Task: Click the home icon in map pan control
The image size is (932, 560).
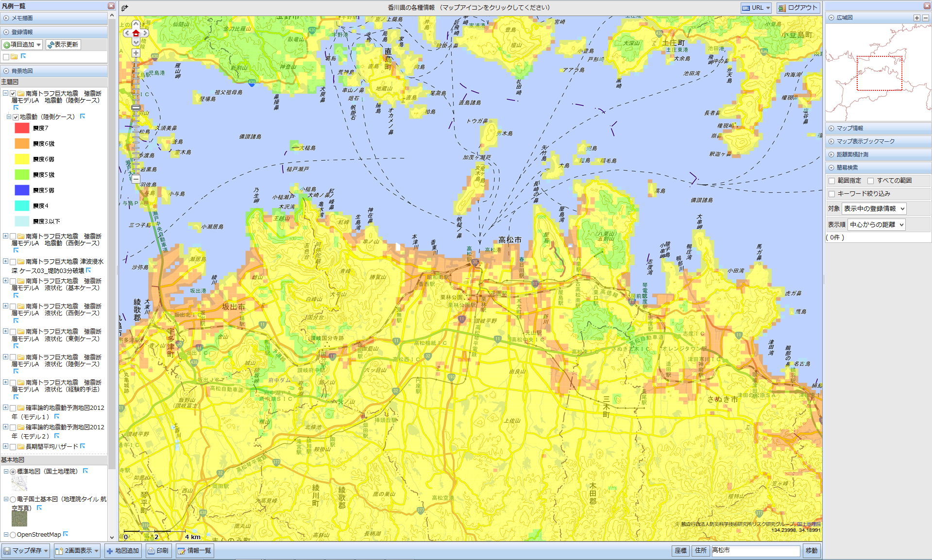Action: click(136, 34)
